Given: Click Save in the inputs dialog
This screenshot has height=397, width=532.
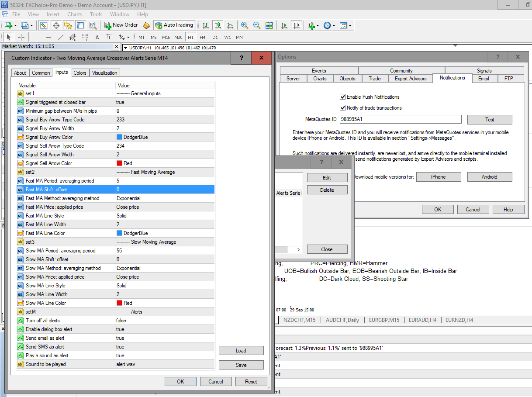Looking at the screenshot, I should point(241,365).
